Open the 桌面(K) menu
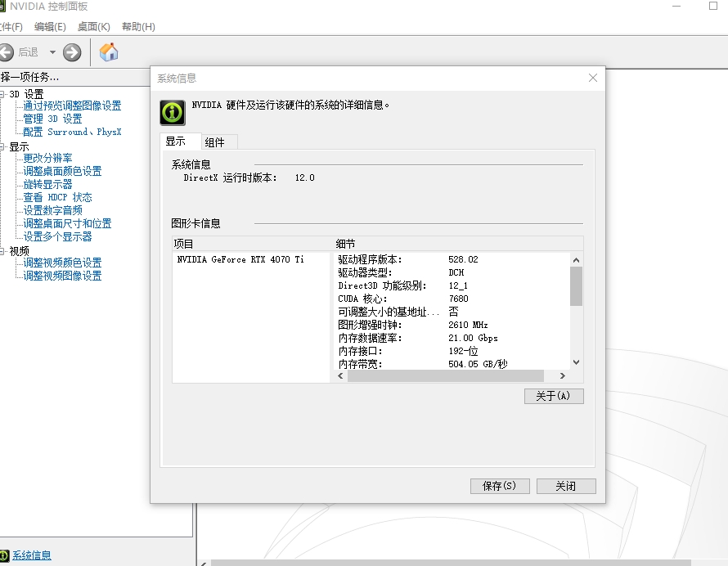 94,27
